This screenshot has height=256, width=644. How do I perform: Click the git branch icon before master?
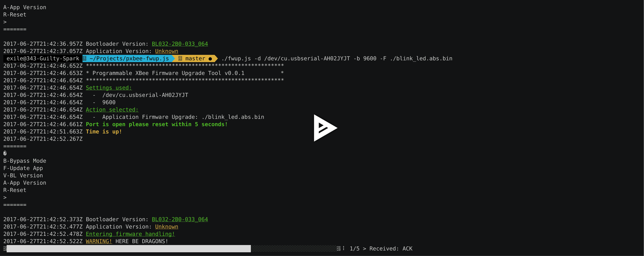coord(180,58)
